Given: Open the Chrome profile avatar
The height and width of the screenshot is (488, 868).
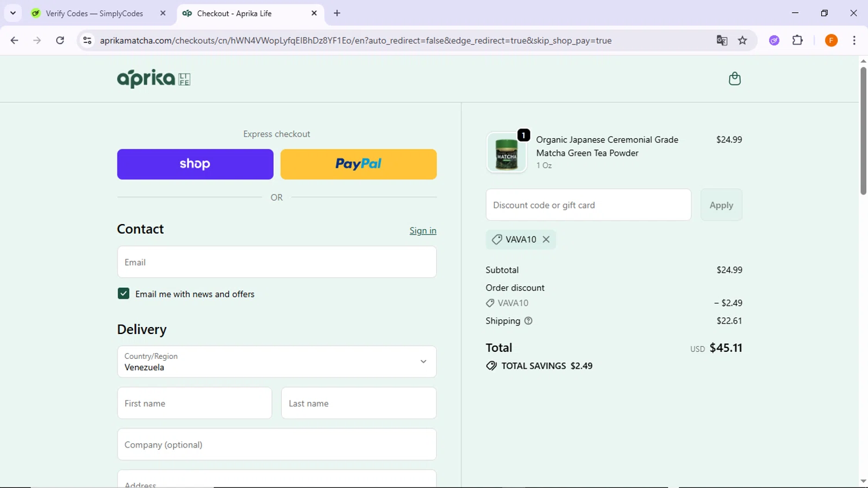Looking at the screenshot, I should click(x=831, y=41).
